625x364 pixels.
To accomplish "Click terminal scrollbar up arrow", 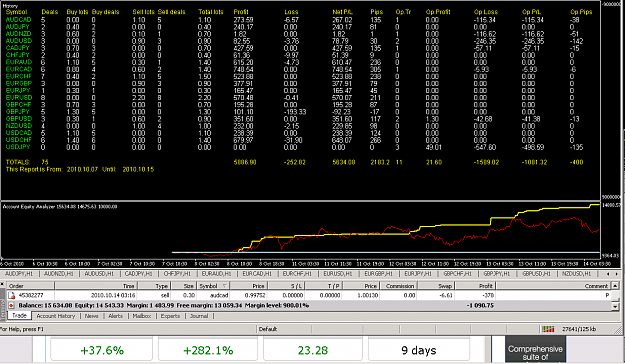I will point(615,286).
